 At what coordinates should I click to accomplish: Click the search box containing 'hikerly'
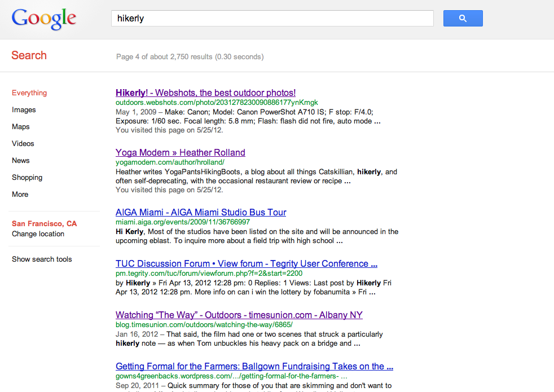tap(272, 19)
